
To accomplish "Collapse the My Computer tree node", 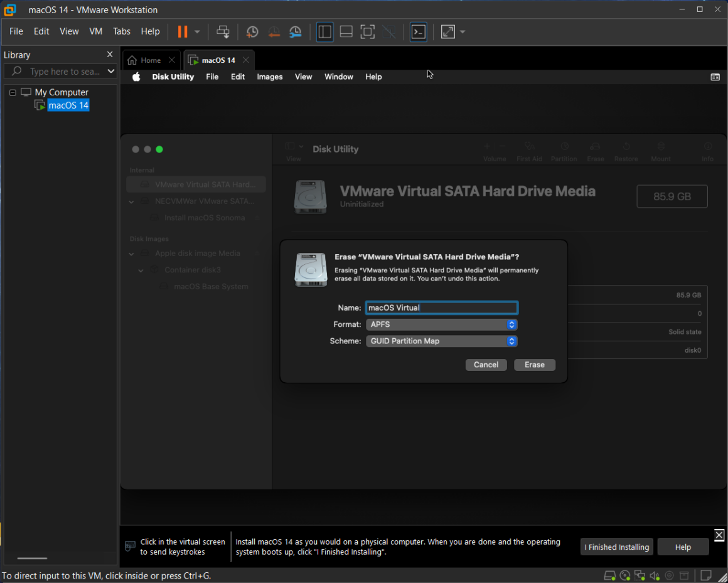I will (x=13, y=93).
